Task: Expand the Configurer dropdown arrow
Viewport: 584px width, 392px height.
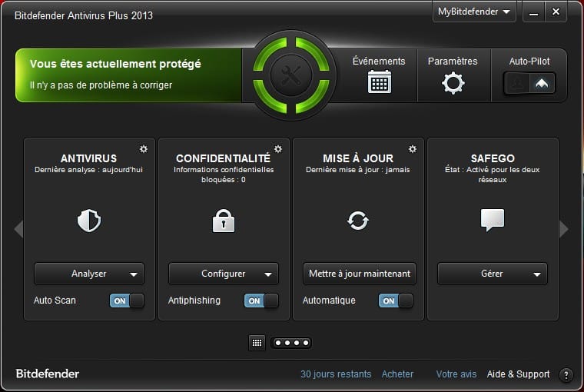Action: tap(268, 274)
